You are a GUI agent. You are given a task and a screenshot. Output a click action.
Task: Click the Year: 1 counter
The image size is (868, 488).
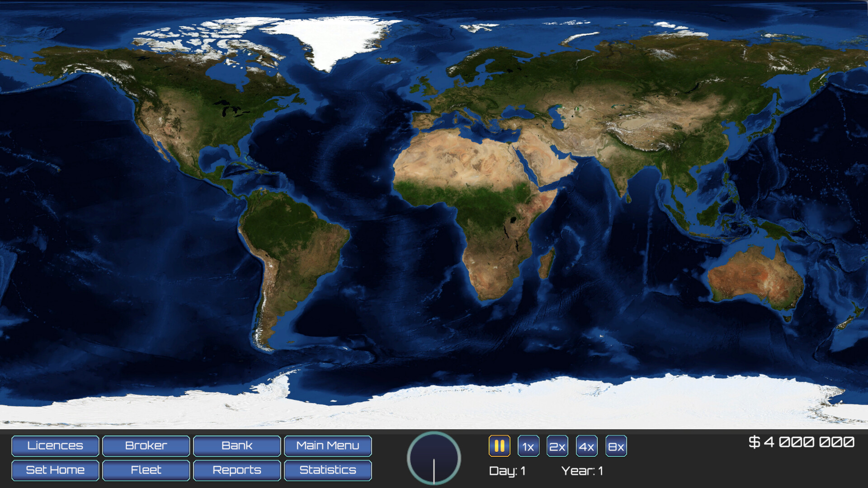point(582,469)
